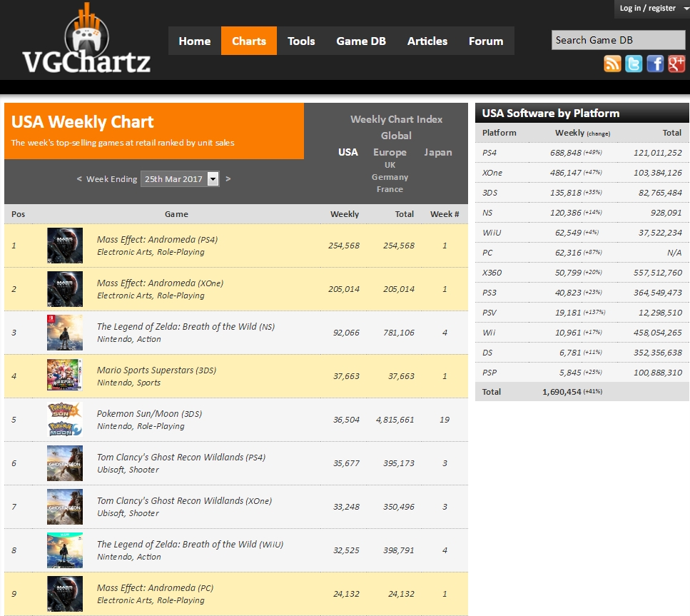Go to next week arrow
Viewport: 690px width, 616px height.
pyautogui.click(x=228, y=178)
